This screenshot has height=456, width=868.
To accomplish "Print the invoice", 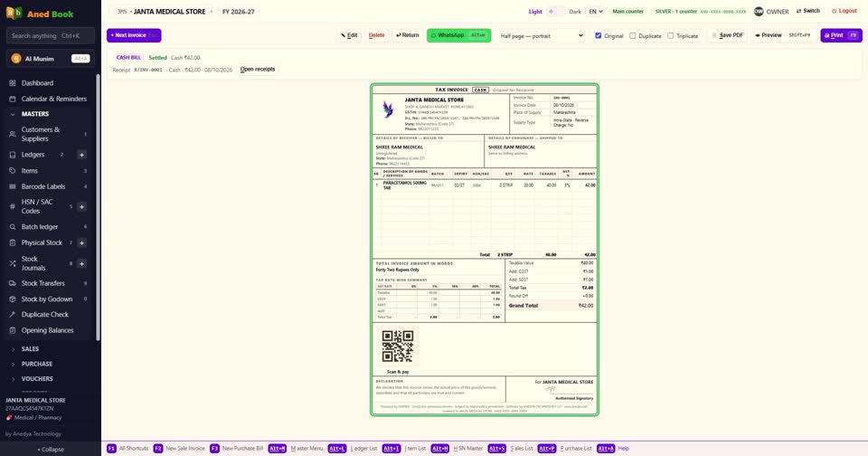I will coord(841,35).
